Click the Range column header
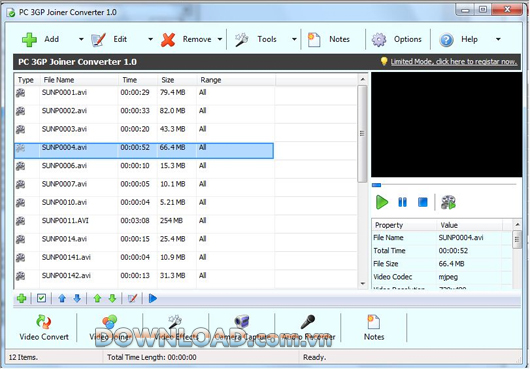The height and width of the screenshot is (369, 530). pos(236,80)
